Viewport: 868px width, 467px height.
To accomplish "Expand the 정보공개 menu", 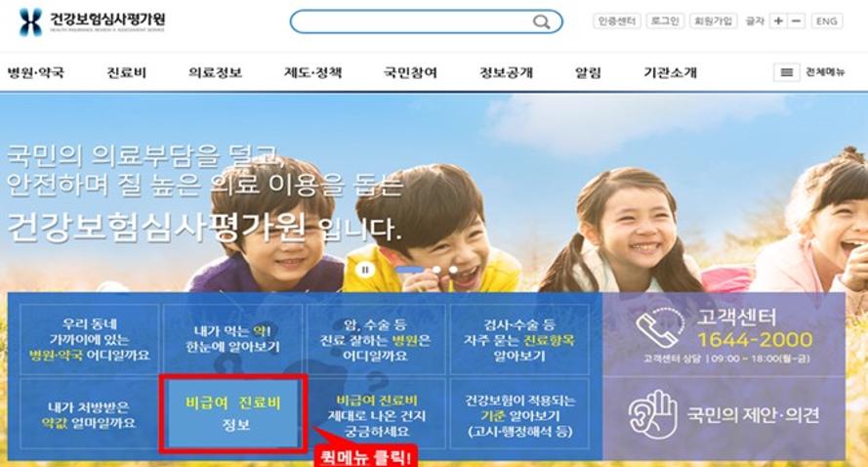I will click(x=506, y=72).
